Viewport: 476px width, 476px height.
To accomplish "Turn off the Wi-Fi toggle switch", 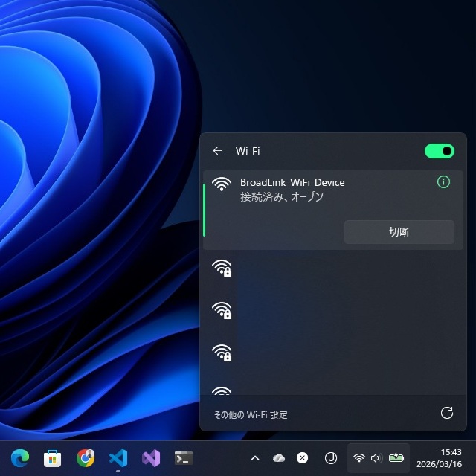I will (x=439, y=151).
